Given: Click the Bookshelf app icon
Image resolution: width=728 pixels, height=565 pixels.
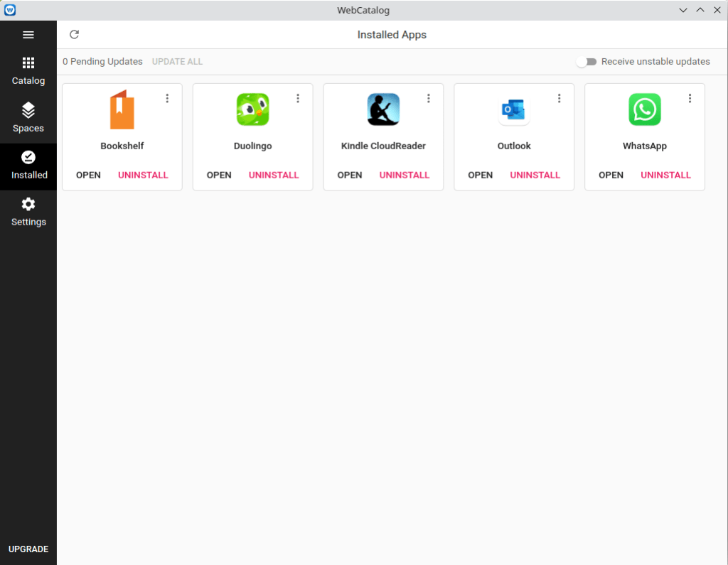Looking at the screenshot, I should point(122,110).
